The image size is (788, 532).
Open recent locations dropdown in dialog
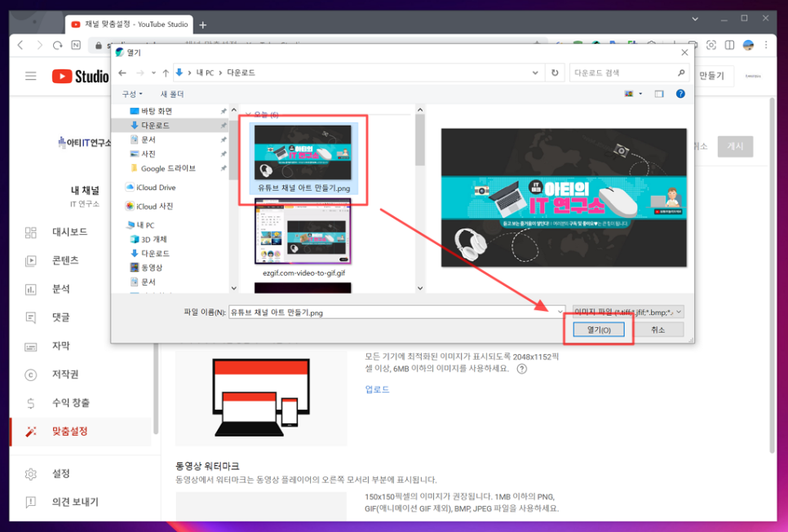153,73
